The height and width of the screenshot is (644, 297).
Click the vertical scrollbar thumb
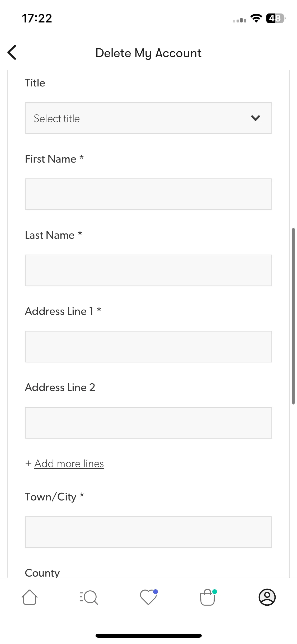coord(293,316)
